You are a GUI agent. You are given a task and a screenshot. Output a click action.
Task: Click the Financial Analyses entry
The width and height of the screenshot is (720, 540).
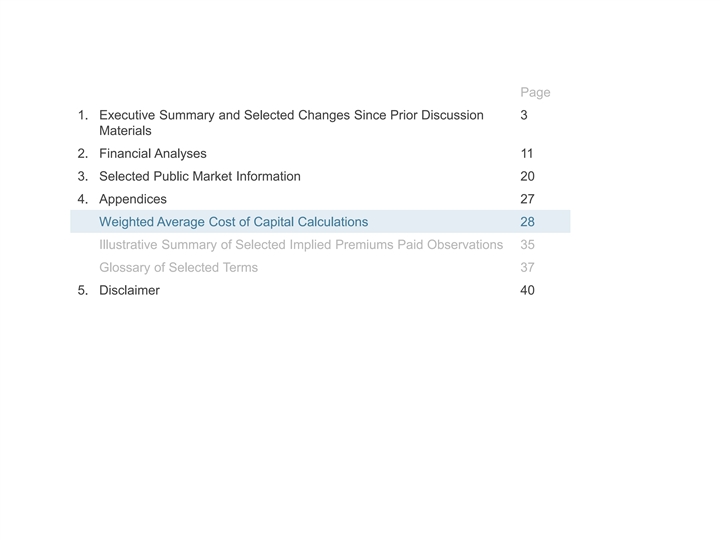click(153, 154)
